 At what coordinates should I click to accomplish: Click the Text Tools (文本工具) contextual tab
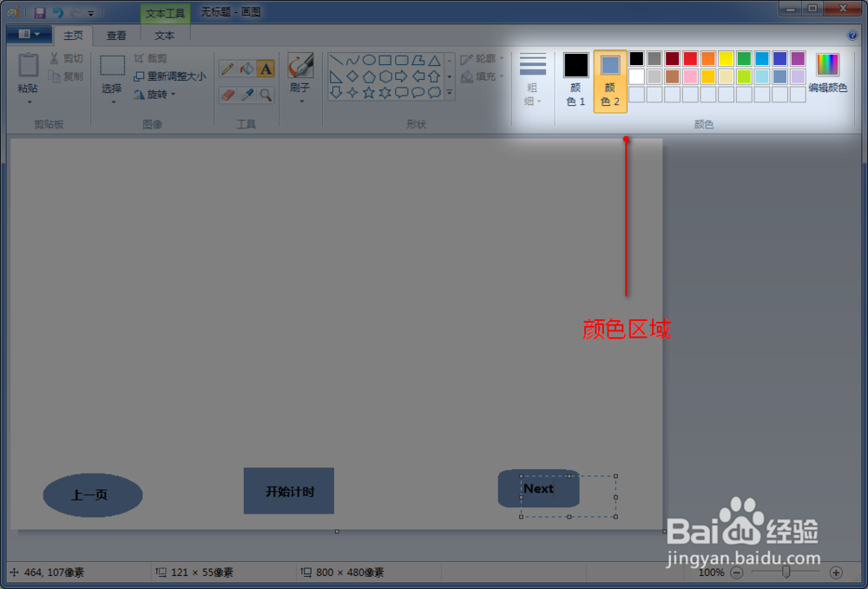coord(165,13)
